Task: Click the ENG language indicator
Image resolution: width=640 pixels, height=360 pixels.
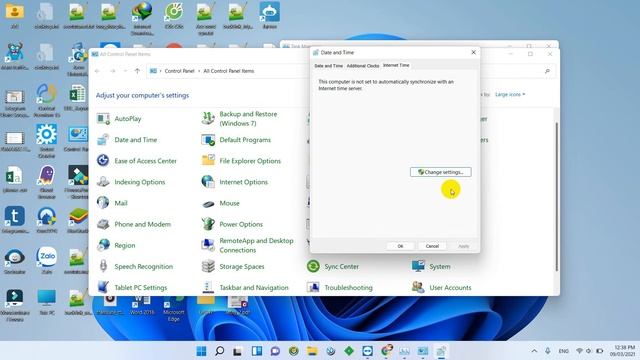Action: point(564,351)
